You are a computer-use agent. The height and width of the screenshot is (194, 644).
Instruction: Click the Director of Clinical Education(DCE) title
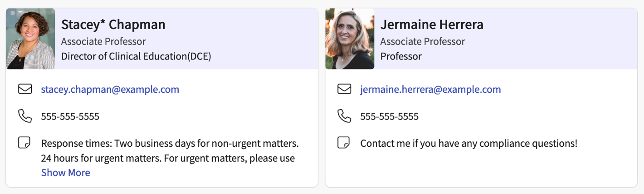tap(136, 56)
